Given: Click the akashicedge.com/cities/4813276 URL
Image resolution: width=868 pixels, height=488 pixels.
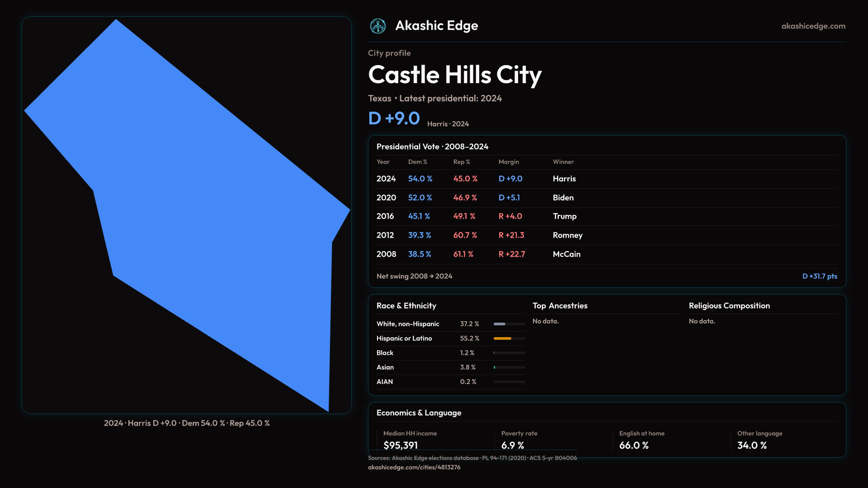Looking at the screenshot, I should (414, 467).
